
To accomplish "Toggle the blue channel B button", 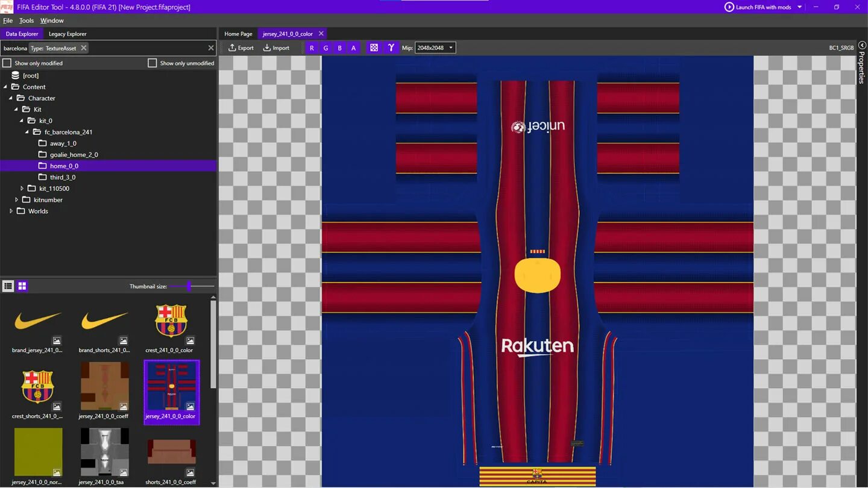I will (339, 48).
